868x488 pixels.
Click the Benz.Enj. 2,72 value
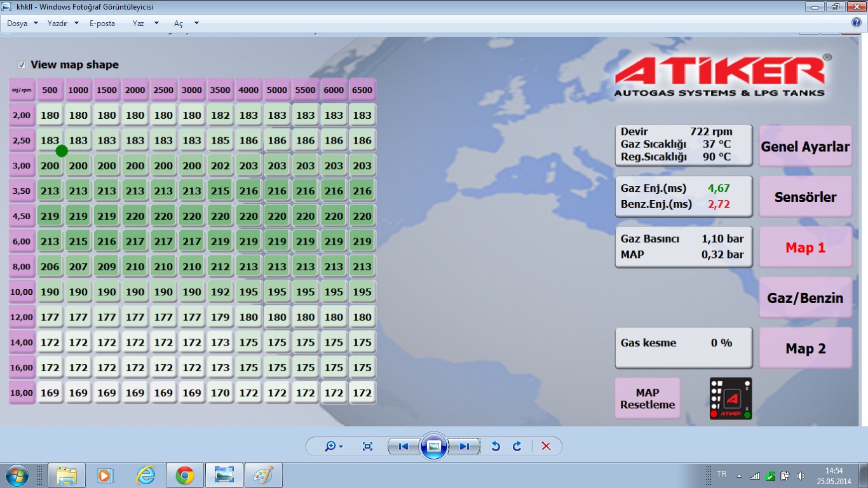719,204
